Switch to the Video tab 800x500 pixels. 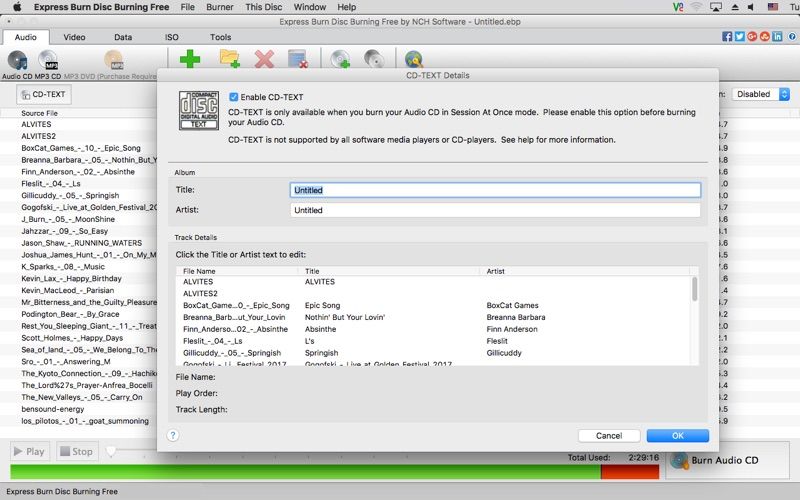(74, 37)
